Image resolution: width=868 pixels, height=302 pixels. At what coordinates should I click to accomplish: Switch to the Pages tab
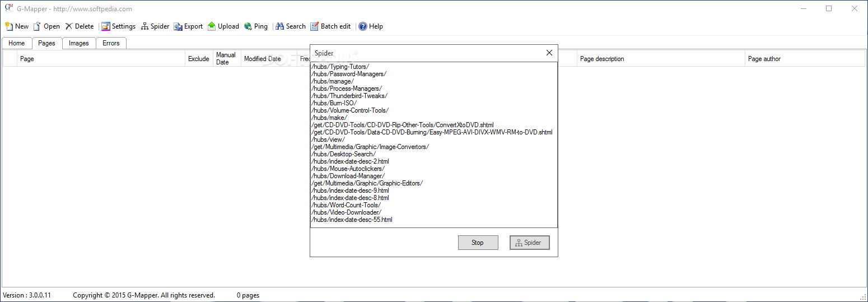click(x=46, y=43)
